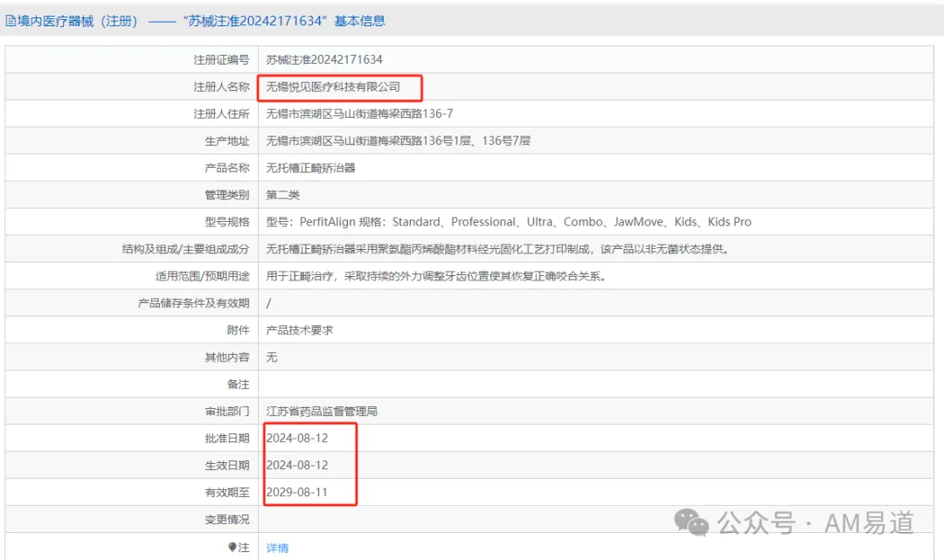Click the page title 境内医疗器械（注册）

tap(78, 21)
